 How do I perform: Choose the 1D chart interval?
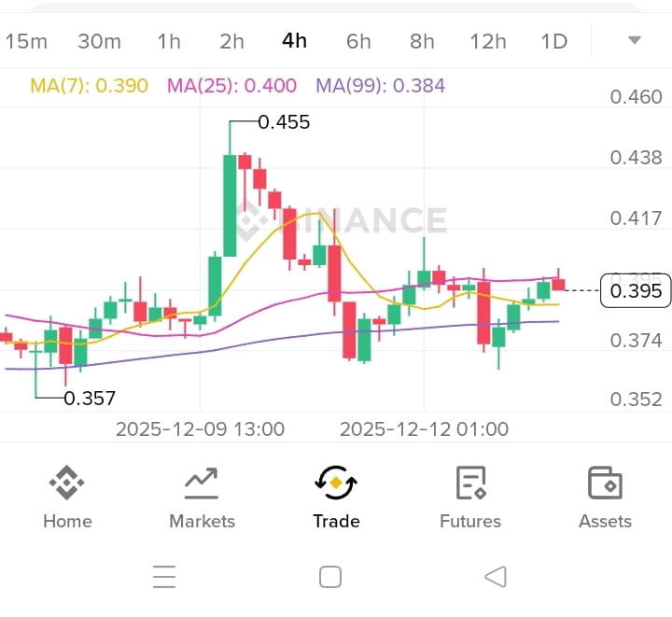pos(554,41)
